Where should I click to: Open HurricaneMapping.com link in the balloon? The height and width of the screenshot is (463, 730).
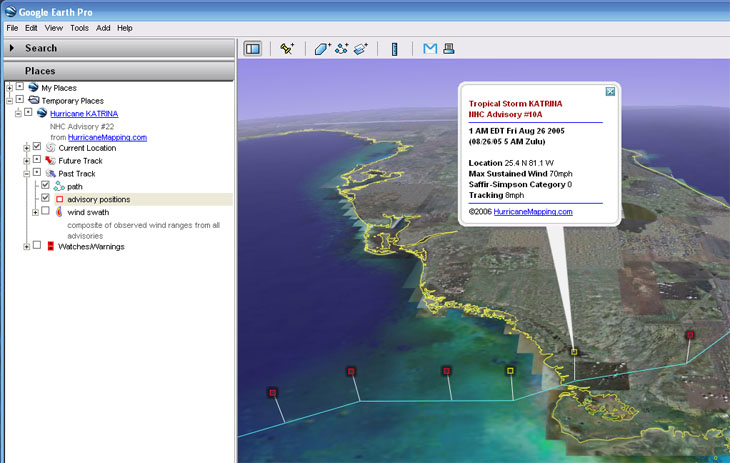(x=533, y=211)
